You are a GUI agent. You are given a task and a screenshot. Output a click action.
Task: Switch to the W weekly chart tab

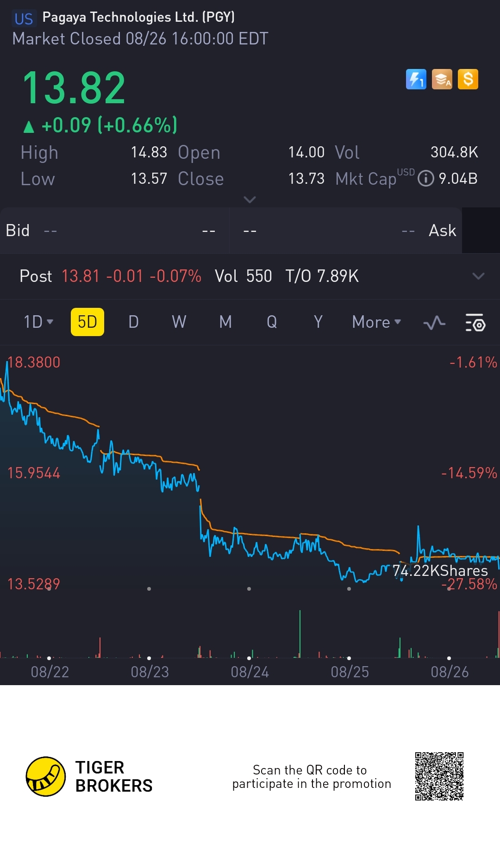179,322
